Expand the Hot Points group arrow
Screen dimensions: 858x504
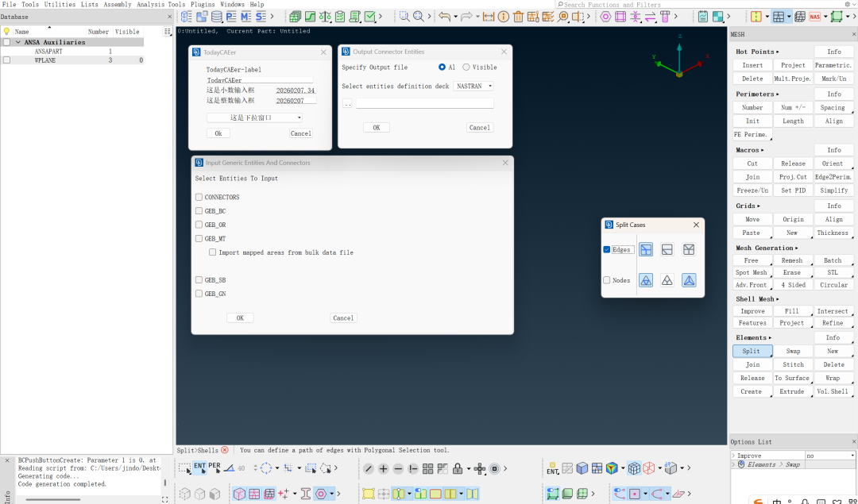778,52
